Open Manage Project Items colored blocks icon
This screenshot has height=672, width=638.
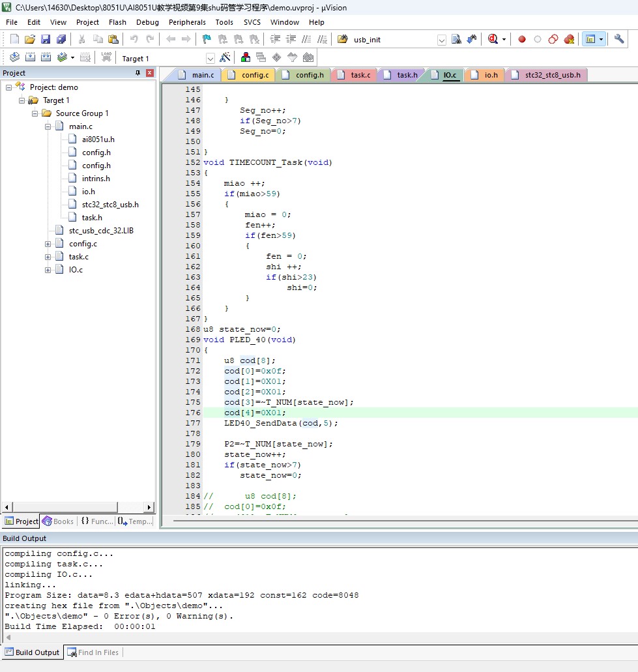[246, 57]
